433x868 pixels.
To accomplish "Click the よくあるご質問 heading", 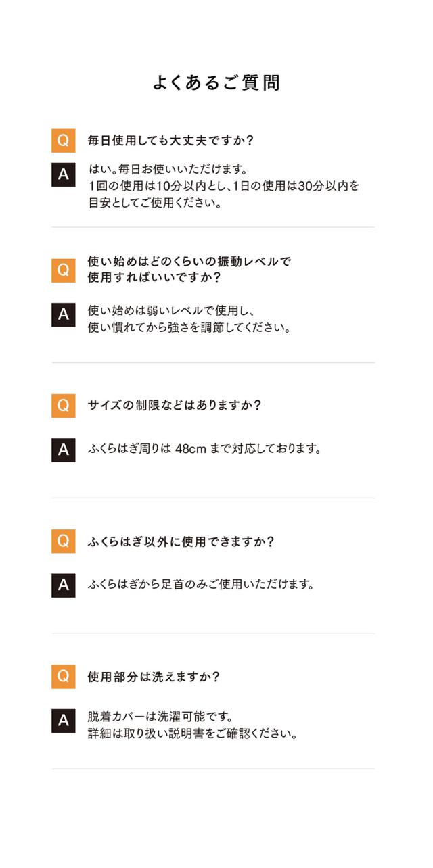I will [x=216, y=82].
